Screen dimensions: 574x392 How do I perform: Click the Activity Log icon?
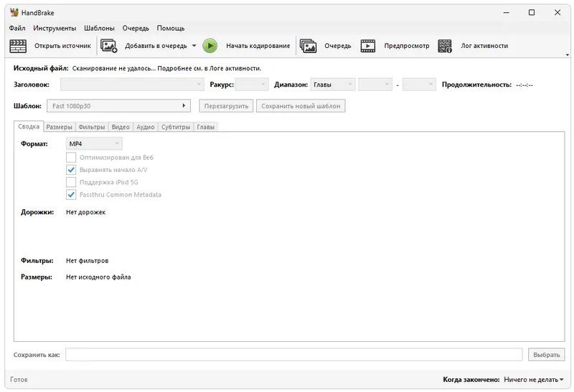point(445,46)
